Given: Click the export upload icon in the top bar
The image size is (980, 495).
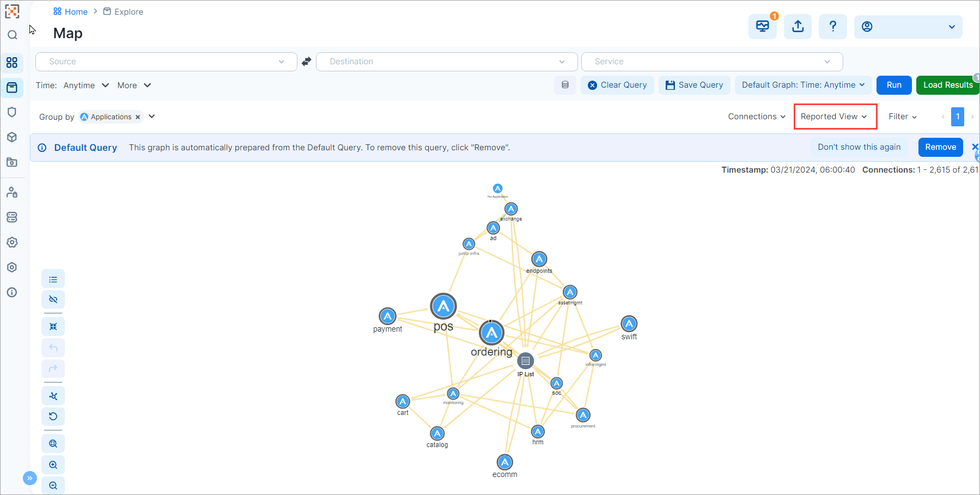Looking at the screenshot, I should coord(798,26).
